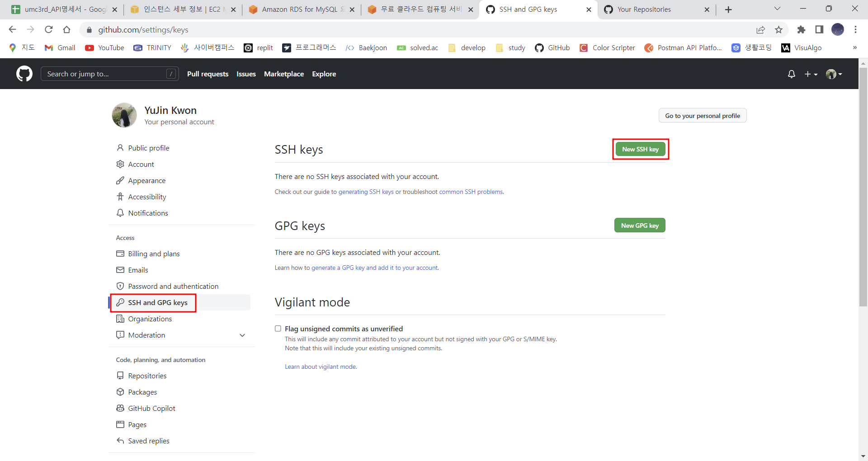The width and height of the screenshot is (868, 461).
Task: Go back with browser back arrow
Action: pos(12,29)
